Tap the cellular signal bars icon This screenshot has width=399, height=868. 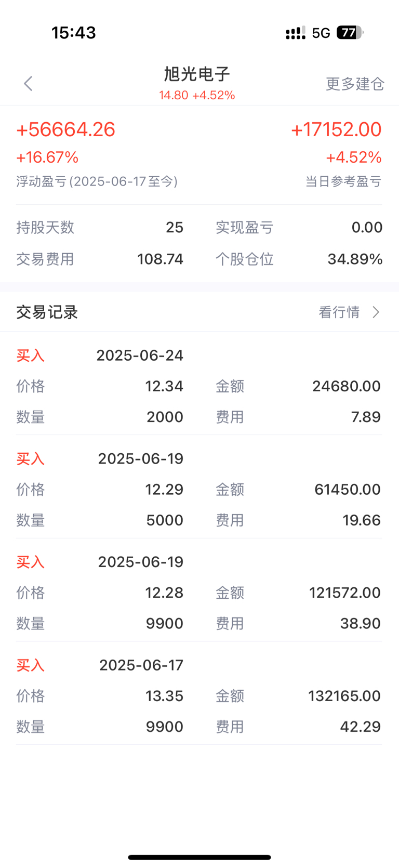[x=296, y=33]
